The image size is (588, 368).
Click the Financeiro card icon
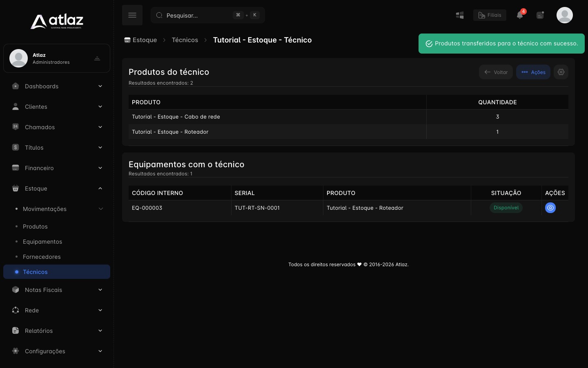tap(16, 168)
